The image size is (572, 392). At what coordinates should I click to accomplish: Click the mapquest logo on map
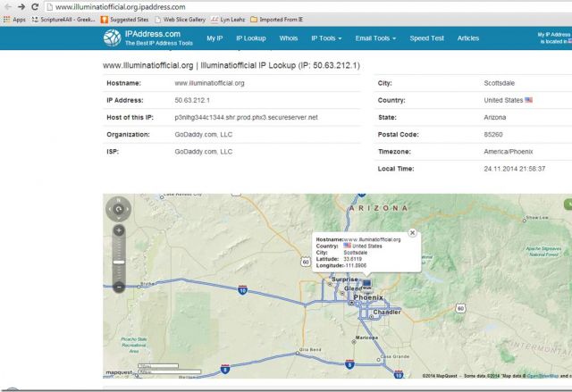tap(119, 372)
